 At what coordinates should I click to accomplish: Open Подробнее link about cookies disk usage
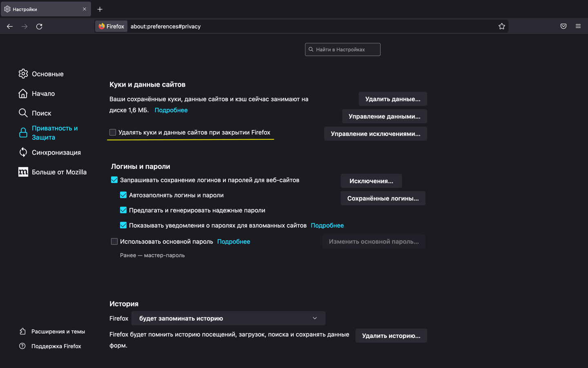click(171, 110)
